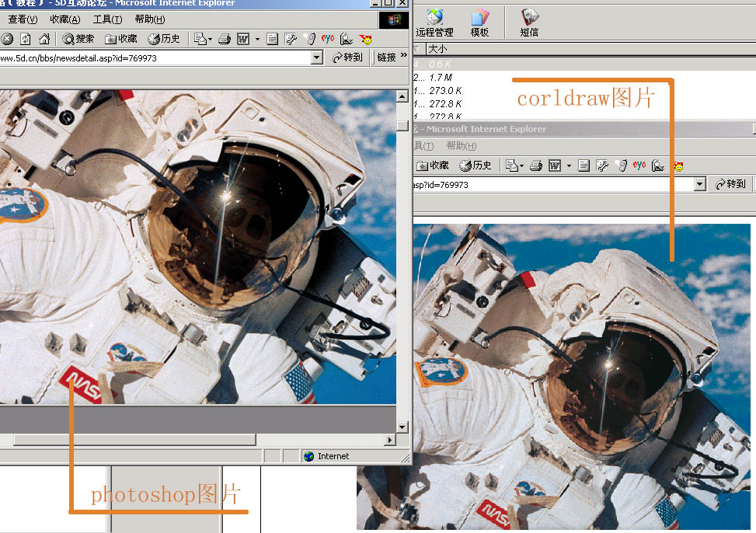The height and width of the screenshot is (533, 756).
Task: Open the 帮助(H) menu in the background IE window
Action: click(x=462, y=145)
